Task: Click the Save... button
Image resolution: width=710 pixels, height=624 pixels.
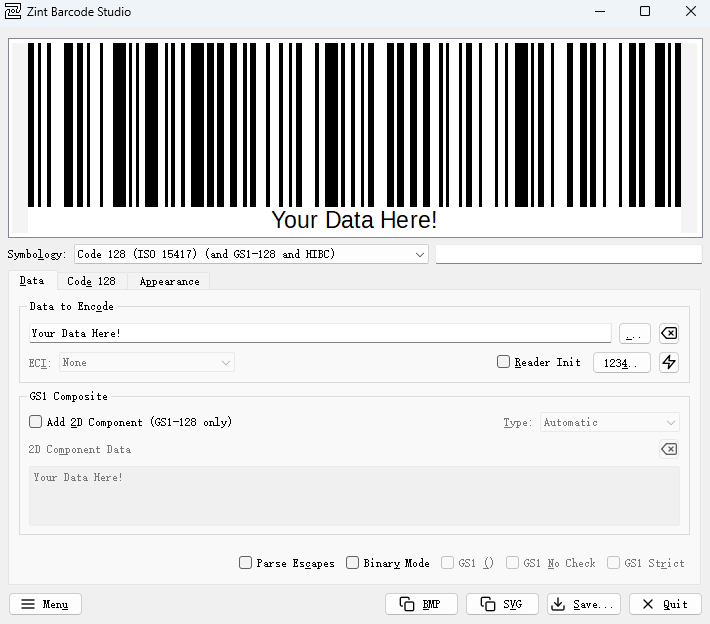Action: pos(583,604)
